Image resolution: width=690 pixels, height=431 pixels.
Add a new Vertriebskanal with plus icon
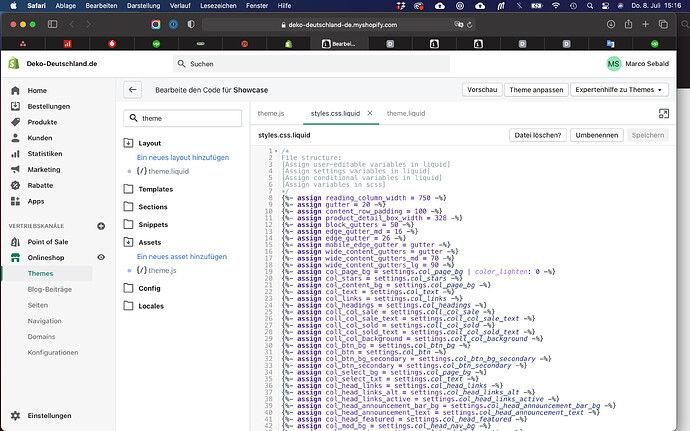pos(101,226)
